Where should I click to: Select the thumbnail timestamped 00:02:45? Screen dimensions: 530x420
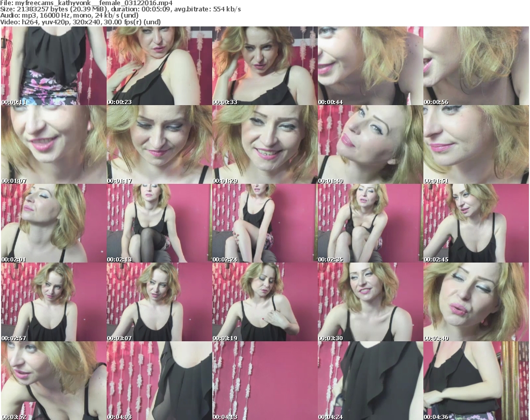(476, 223)
